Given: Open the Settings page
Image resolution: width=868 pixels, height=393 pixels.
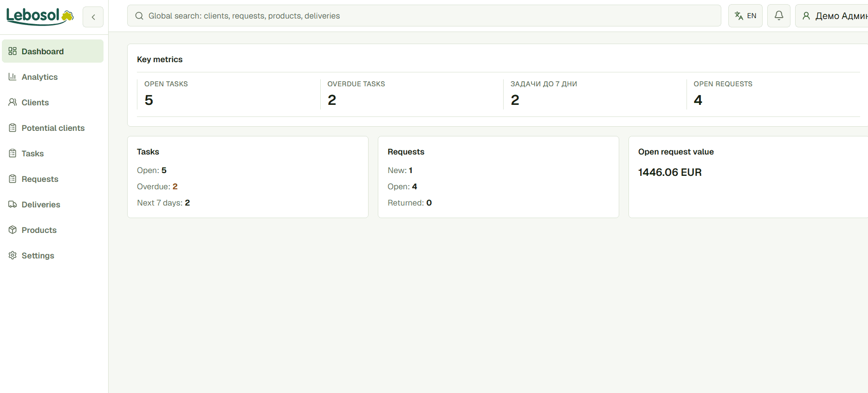Looking at the screenshot, I should pyautogui.click(x=52, y=255).
